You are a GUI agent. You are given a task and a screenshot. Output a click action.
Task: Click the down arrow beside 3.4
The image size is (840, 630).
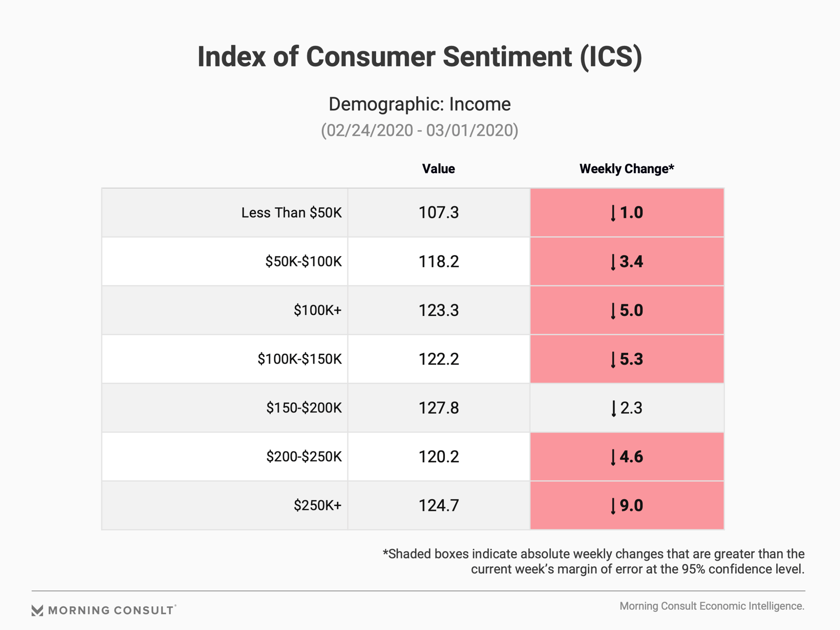click(x=613, y=262)
